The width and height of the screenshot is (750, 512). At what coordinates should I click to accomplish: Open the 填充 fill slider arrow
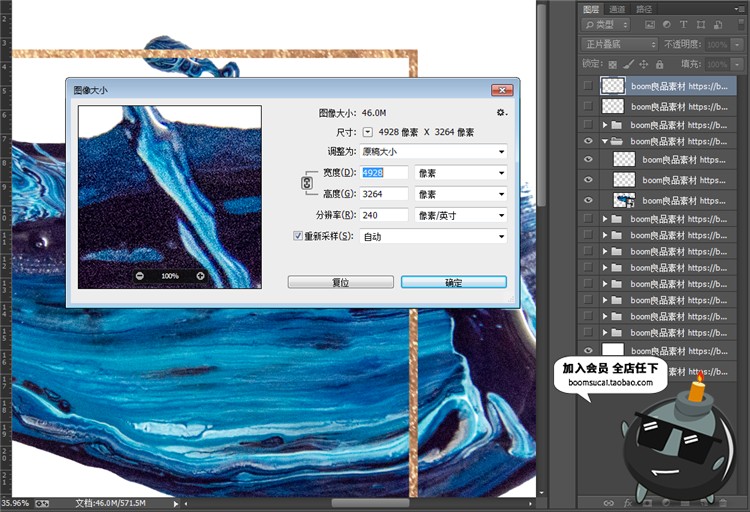point(737,64)
